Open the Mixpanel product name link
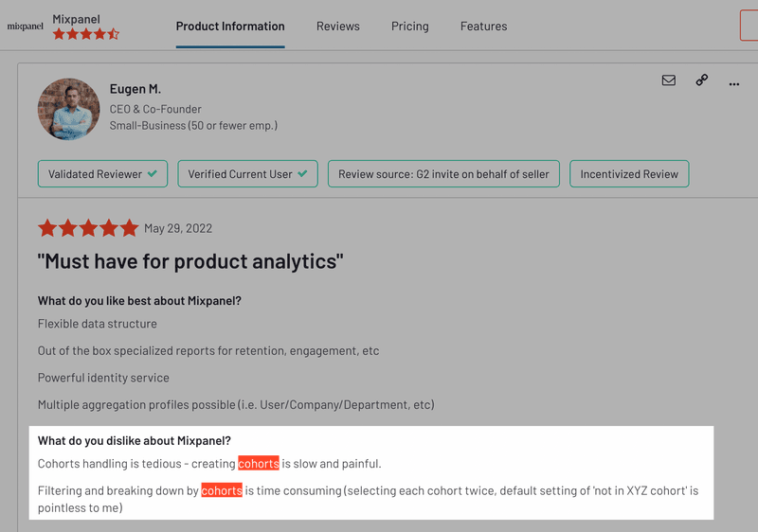 pos(77,19)
